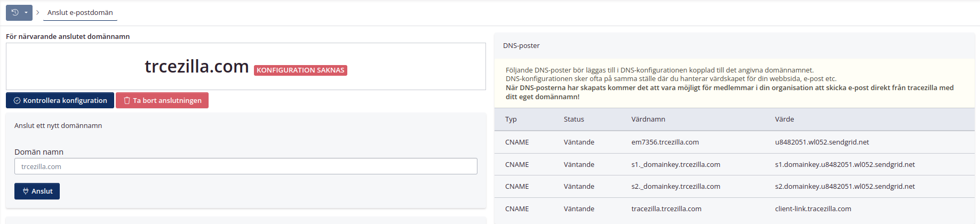Select the s2._domainkey.trcezilla.com hostname cell
980x224 pixels.
click(x=675, y=187)
